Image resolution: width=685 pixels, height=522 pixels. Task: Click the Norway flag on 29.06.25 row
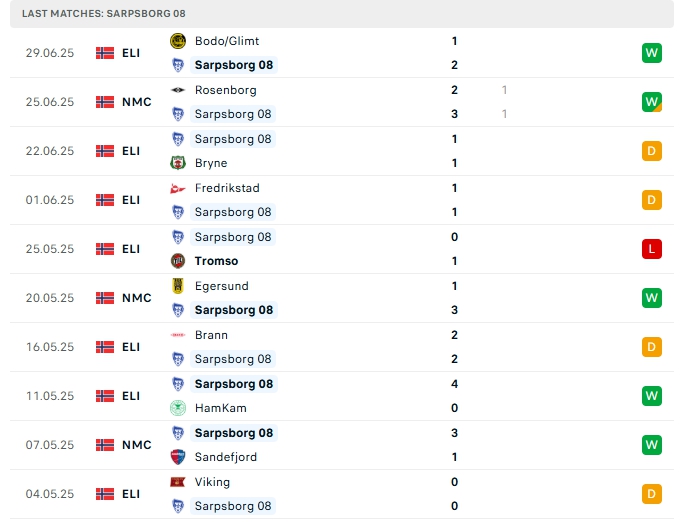105,53
